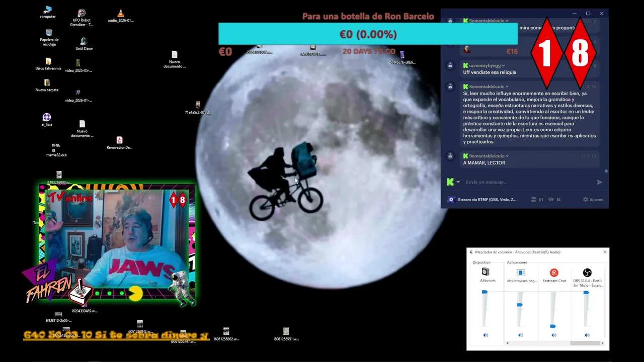Adjust the OBS volume slider
The image size is (644, 362).
coord(586,292)
